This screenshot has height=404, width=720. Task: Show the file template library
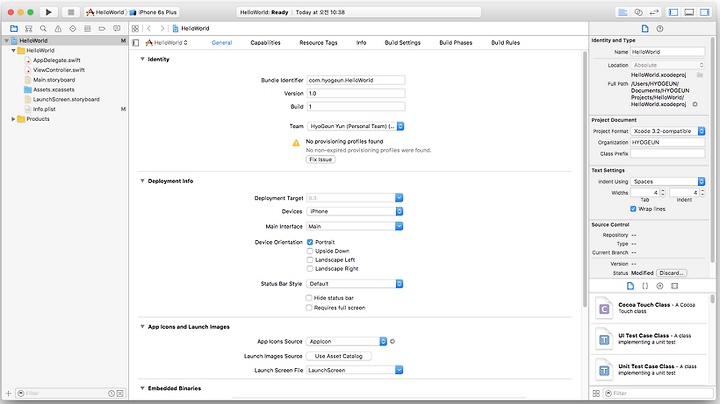630,286
